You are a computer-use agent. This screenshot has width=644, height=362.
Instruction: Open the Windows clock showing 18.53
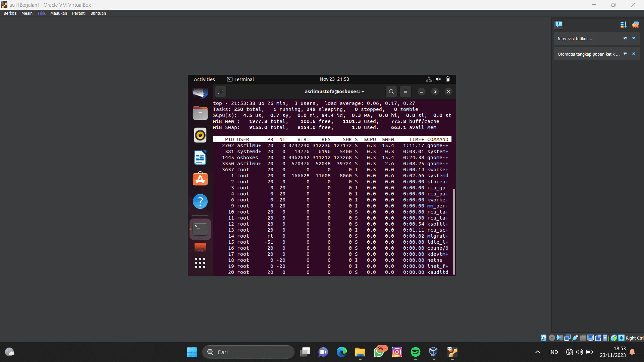613,352
